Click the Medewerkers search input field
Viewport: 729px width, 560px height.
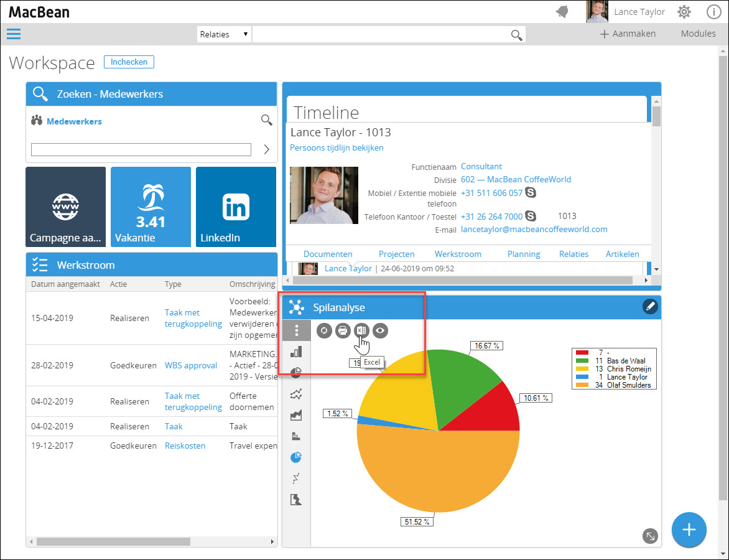pos(141,149)
